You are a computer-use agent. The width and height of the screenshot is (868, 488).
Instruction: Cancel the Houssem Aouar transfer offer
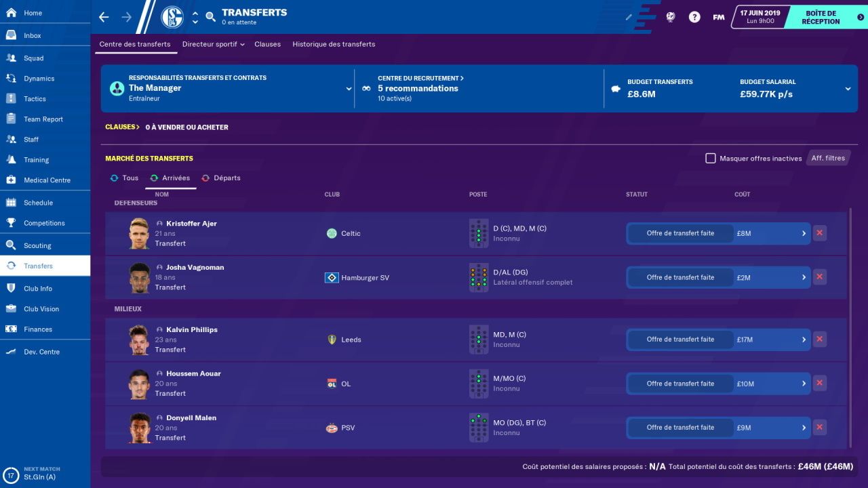[819, 384]
